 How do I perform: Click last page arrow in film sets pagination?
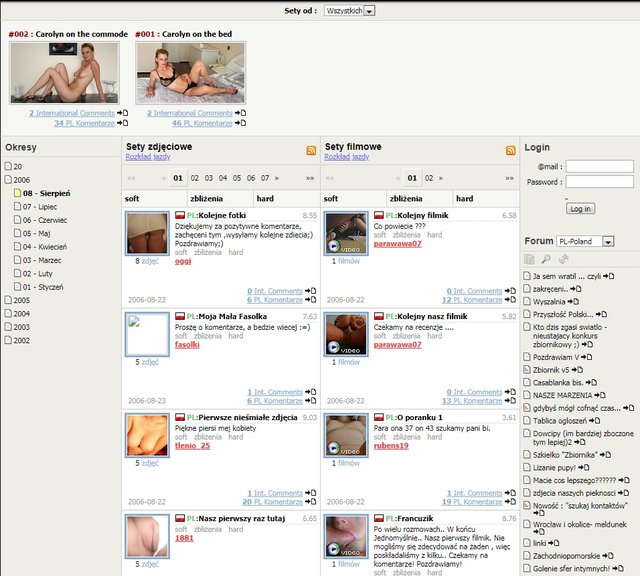point(508,178)
